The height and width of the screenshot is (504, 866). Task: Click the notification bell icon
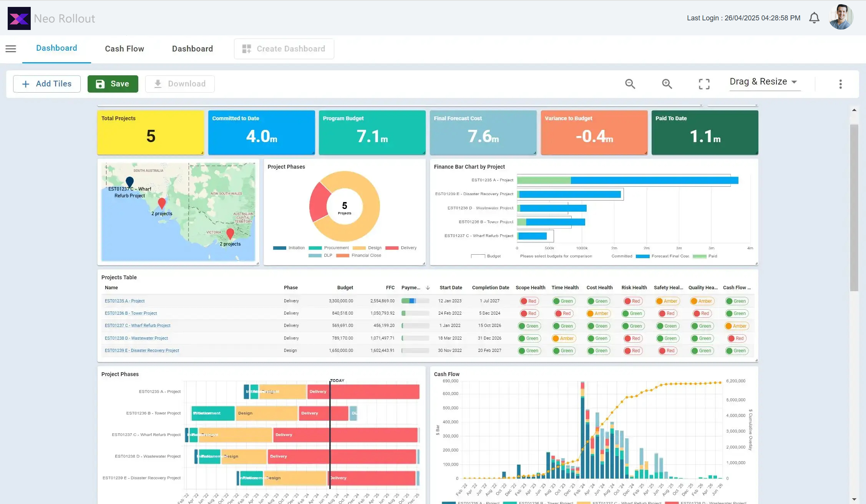(814, 18)
